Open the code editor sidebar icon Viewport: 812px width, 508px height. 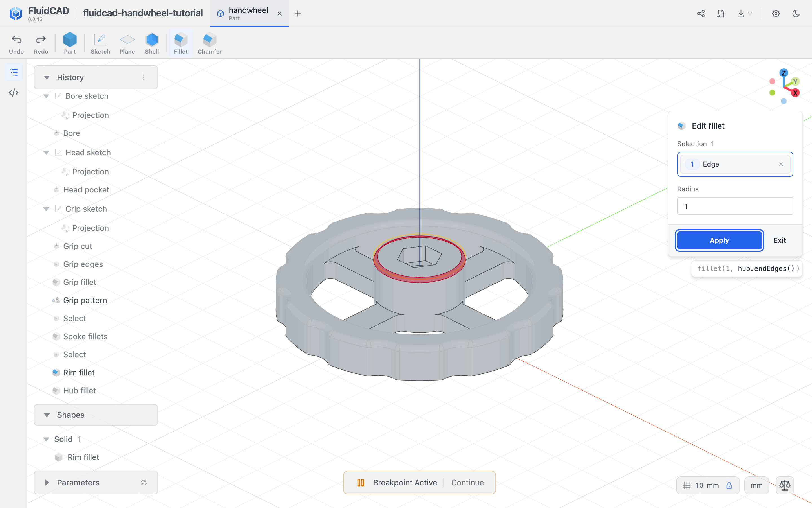click(14, 93)
